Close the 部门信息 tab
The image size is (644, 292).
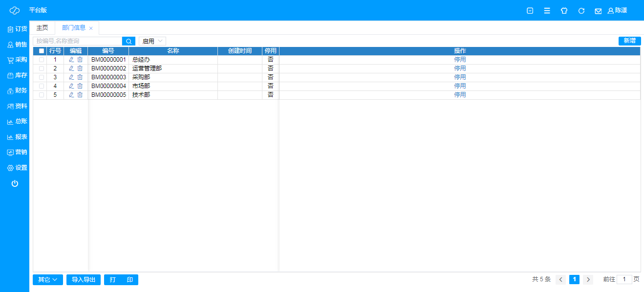click(x=91, y=28)
